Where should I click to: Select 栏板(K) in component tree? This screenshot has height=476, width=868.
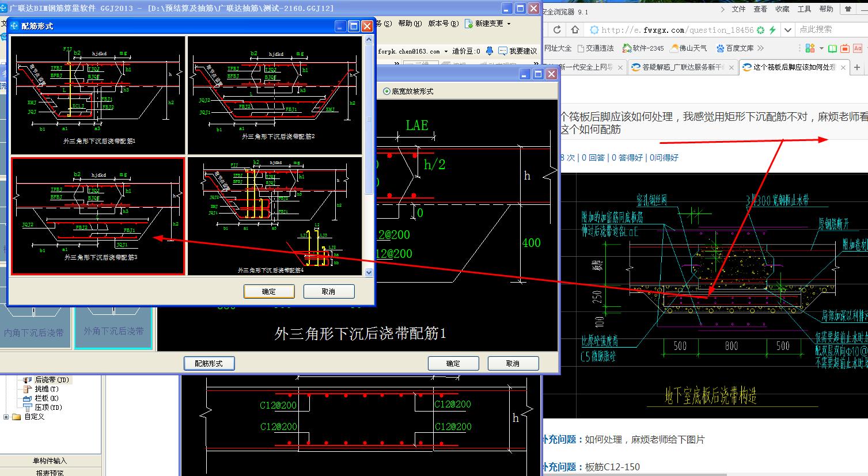[x=47, y=398]
